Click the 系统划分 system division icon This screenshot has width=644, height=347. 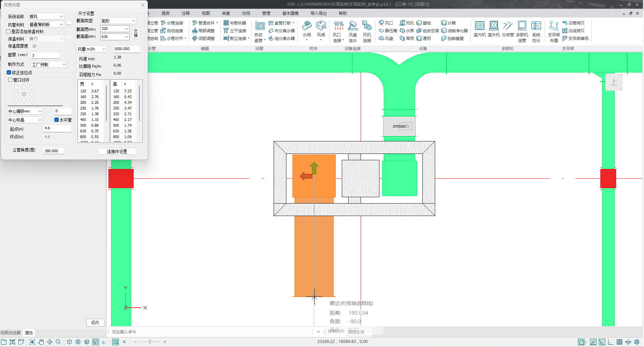(536, 26)
